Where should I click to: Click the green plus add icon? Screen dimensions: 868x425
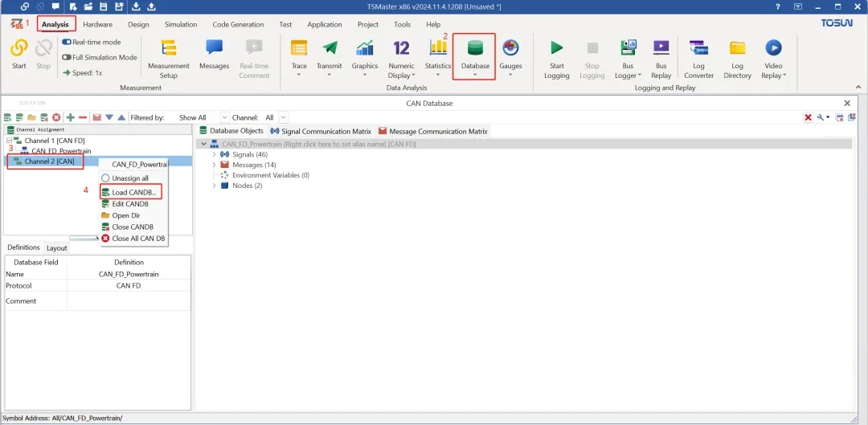pos(70,117)
